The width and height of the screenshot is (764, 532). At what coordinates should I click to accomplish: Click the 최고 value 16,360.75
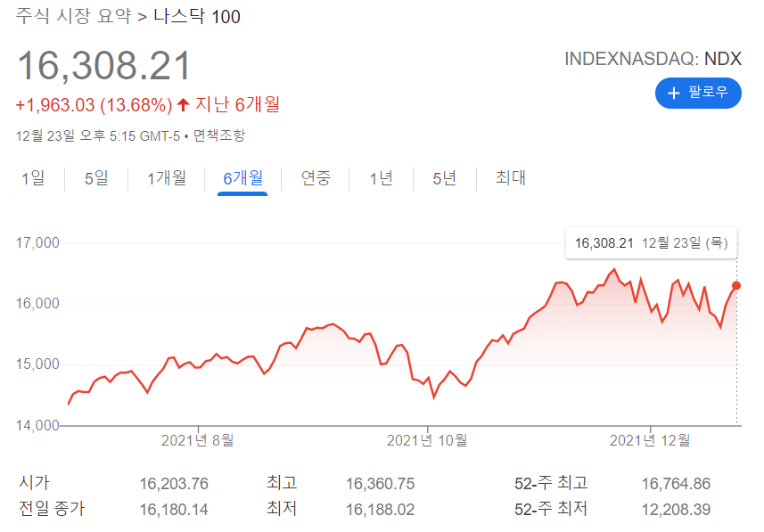380,483
